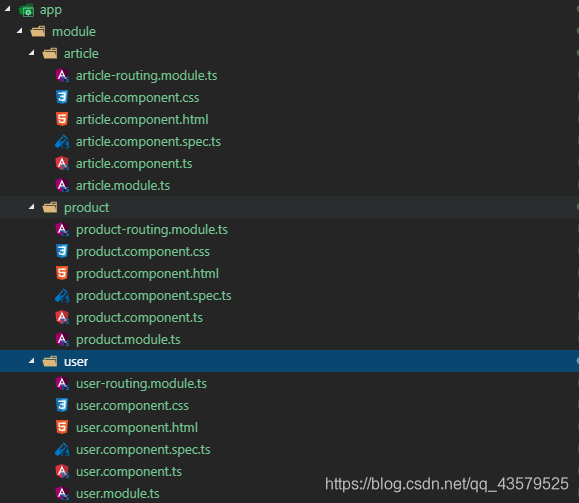Click red Angular icon of article.component.ts
The height and width of the screenshot is (503, 579).
[62, 164]
